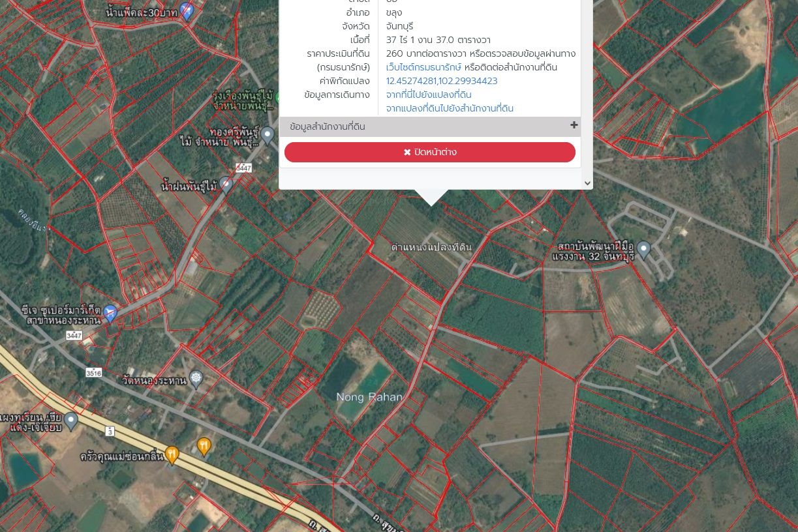The image size is (798, 532).
Task: Click the ตำแหน่งแปลงที่ดิน parcel label on map
Action: coord(431,247)
